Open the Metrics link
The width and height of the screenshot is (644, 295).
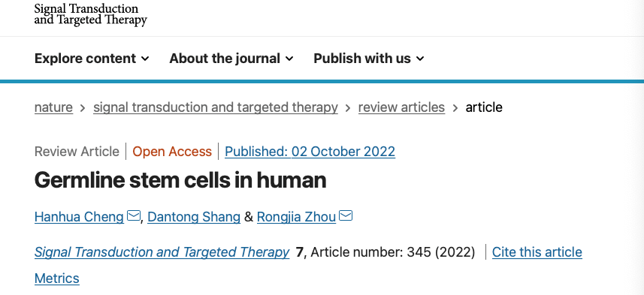pyautogui.click(x=56, y=278)
